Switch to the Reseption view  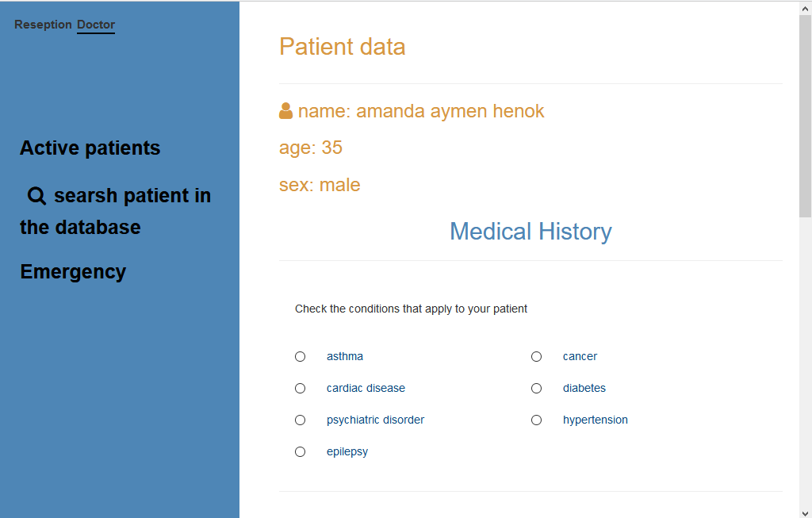point(44,25)
